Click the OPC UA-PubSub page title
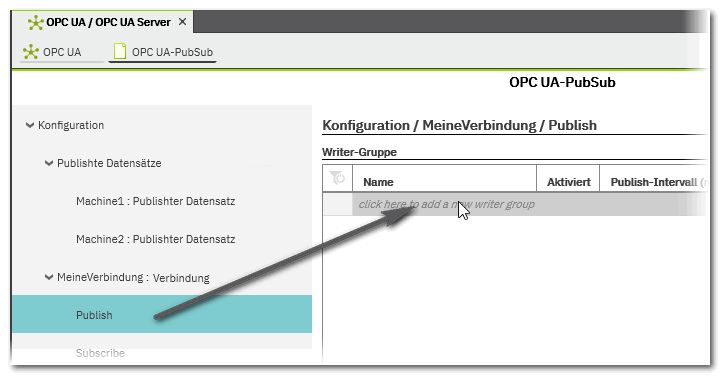This screenshot has width=721, height=376. pos(562,82)
